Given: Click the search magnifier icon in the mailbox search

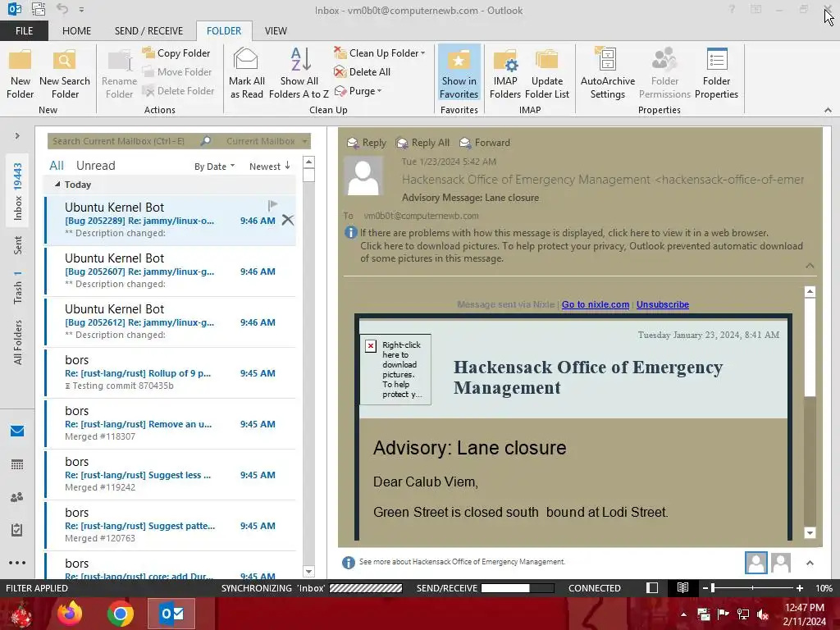Looking at the screenshot, I should click(x=206, y=141).
